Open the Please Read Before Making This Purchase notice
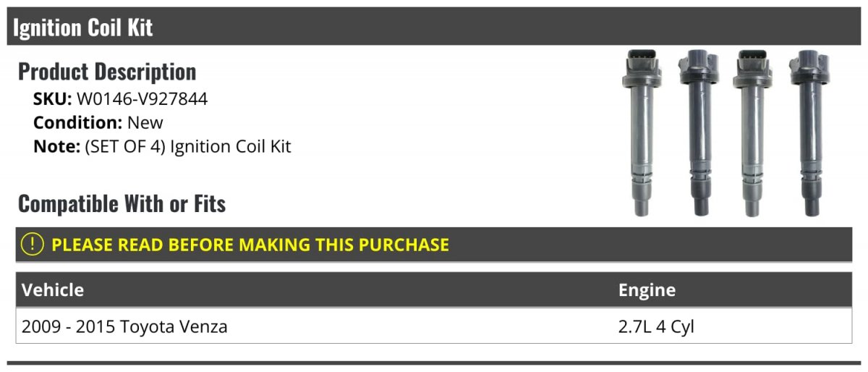This screenshot has height=372, width=868. pos(250,245)
